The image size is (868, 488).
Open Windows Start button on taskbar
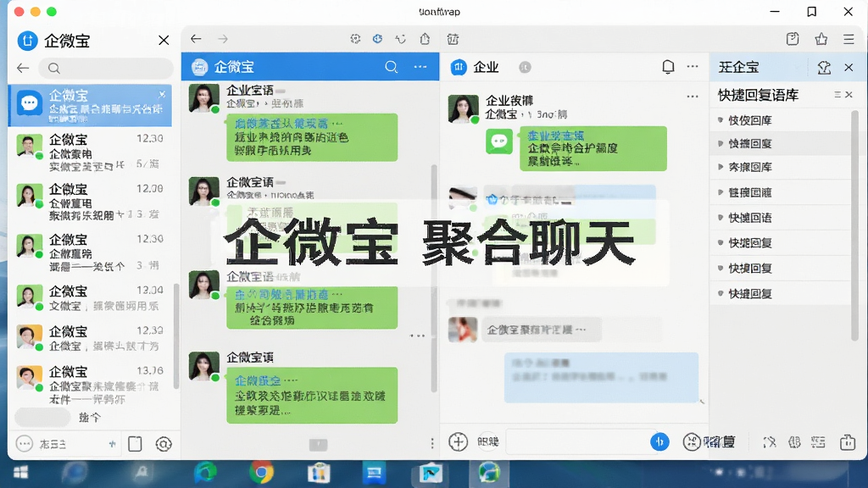tap(21, 473)
